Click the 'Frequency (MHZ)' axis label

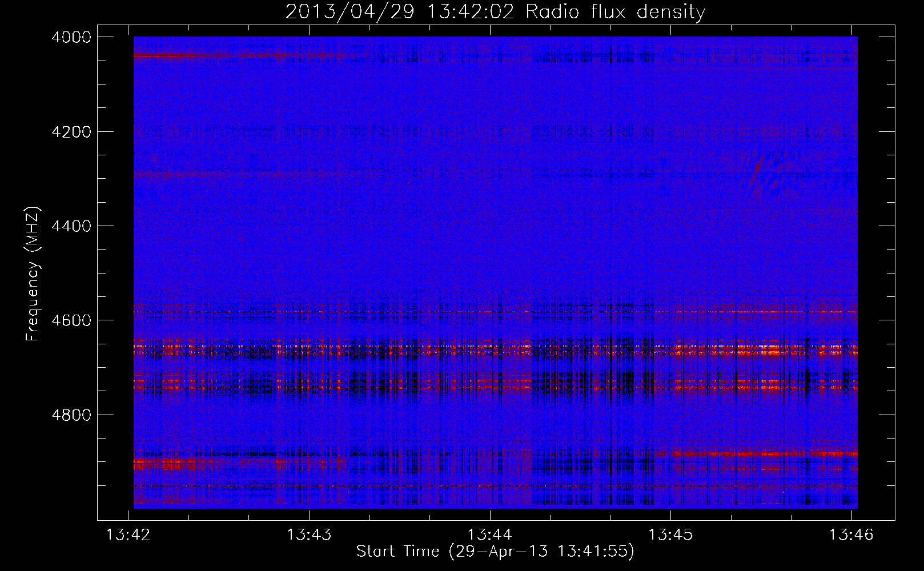[33, 274]
